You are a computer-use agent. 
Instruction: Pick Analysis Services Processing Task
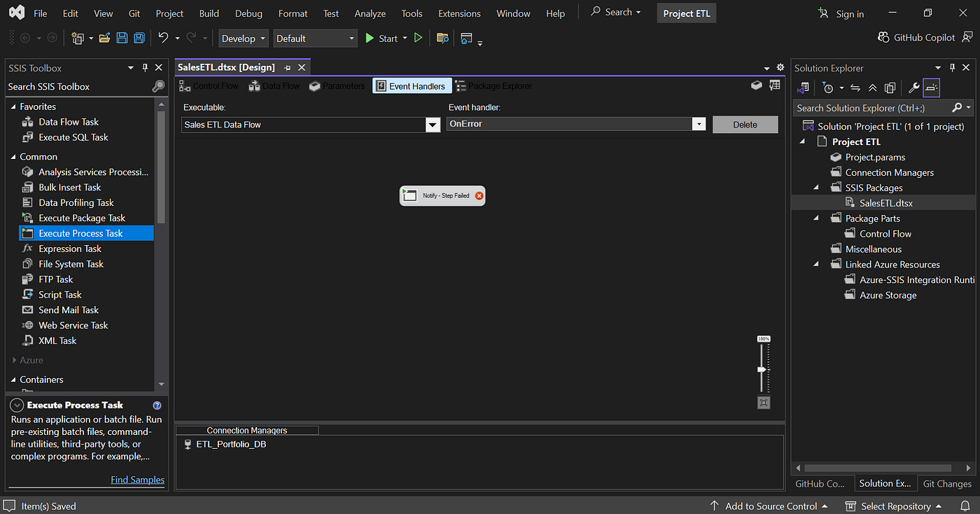pyautogui.click(x=94, y=172)
